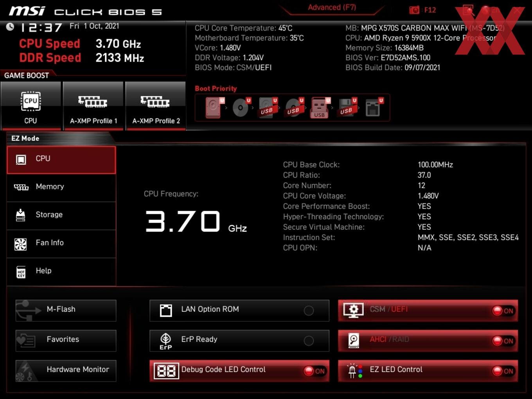Click Secure Virtual Machine YES value
The image size is (532, 399).
(x=424, y=227)
